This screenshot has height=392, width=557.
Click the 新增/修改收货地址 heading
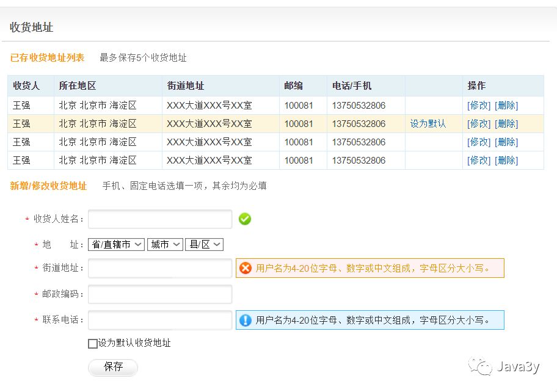coord(48,186)
